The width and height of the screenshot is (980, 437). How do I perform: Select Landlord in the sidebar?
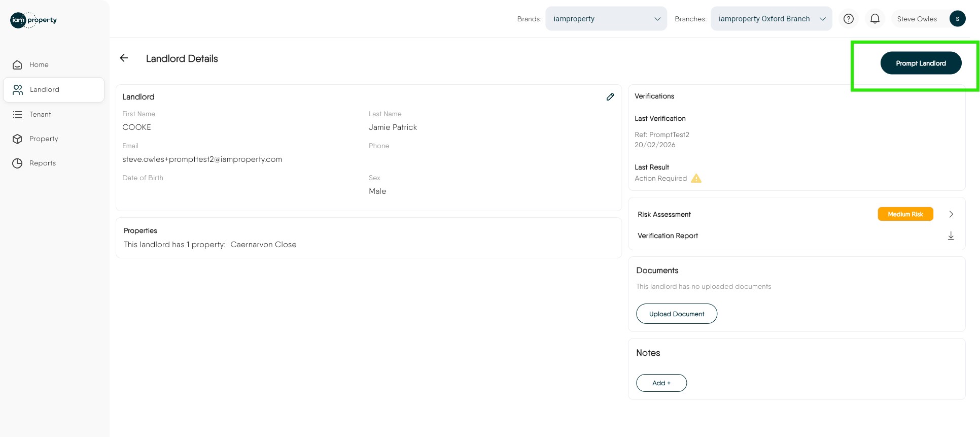point(45,90)
